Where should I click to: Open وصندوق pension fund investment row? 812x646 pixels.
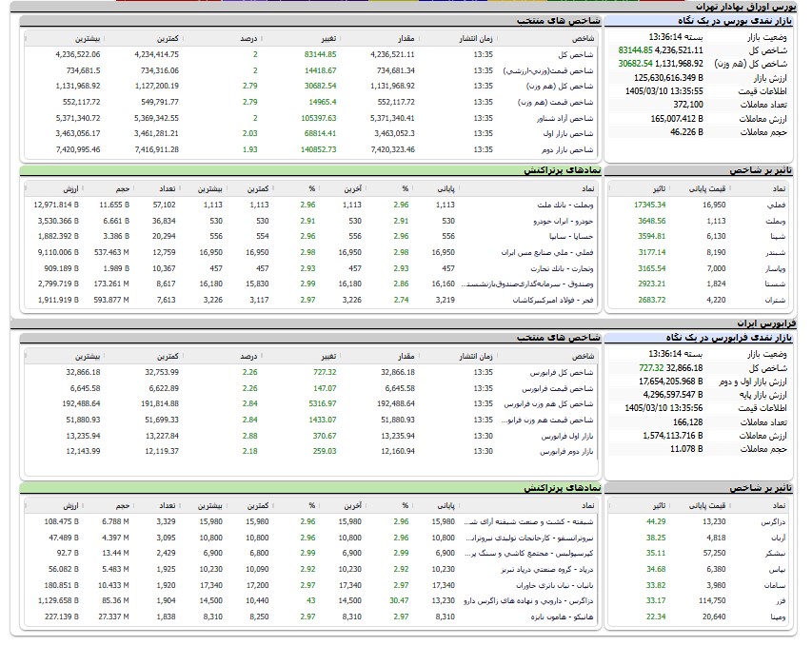click(x=527, y=284)
